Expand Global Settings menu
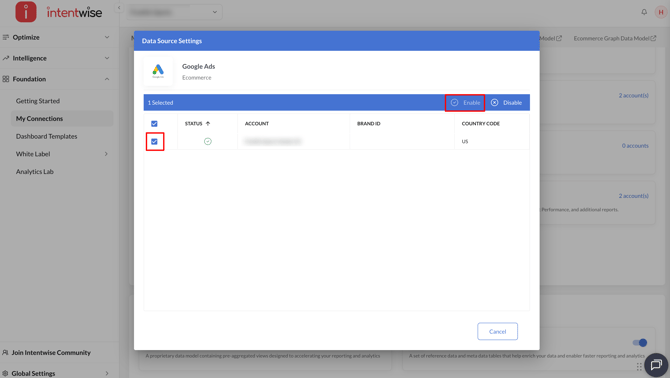This screenshot has width=670, height=378. [56, 373]
